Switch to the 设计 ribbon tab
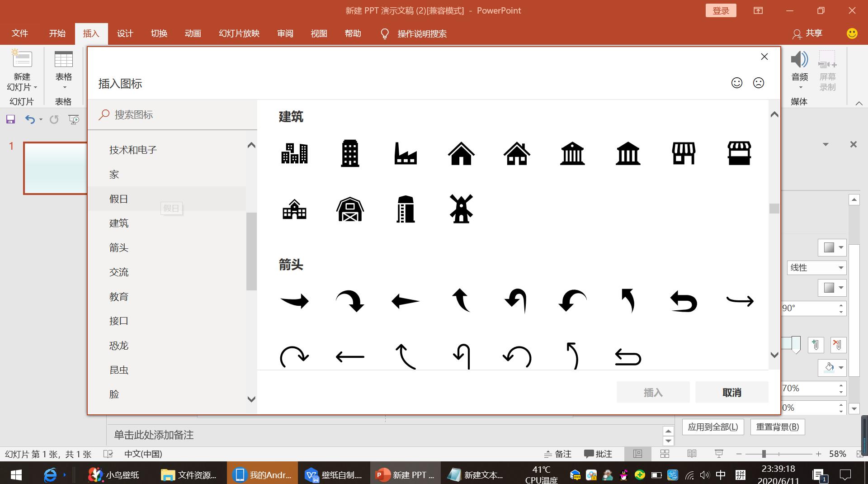The height and width of the screenshot is (484, 868). (125, 33)
